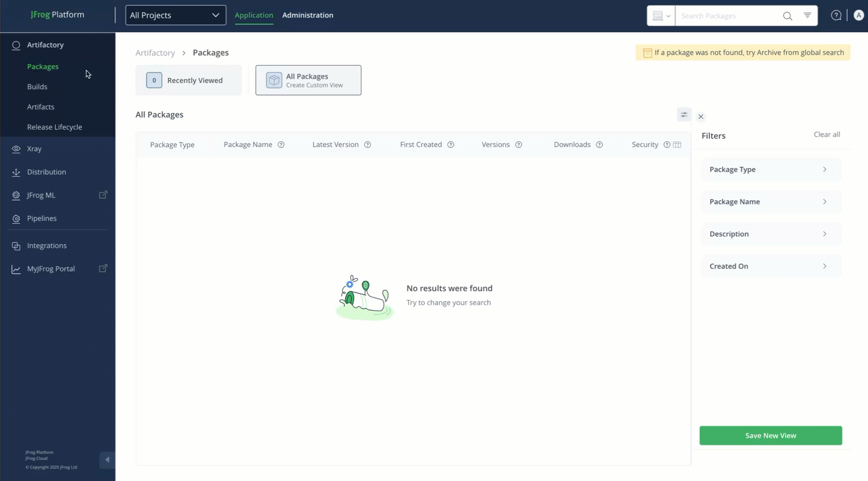Collapse the sidebar with arrow button
Screen dimensions: 868x481
tap(107, 460)
